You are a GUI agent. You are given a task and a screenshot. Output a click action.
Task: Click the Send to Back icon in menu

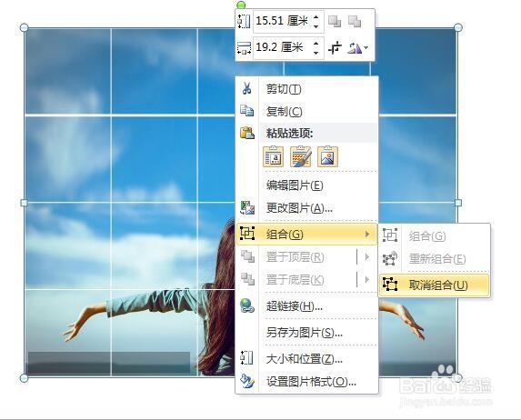(x=247, y=279)
